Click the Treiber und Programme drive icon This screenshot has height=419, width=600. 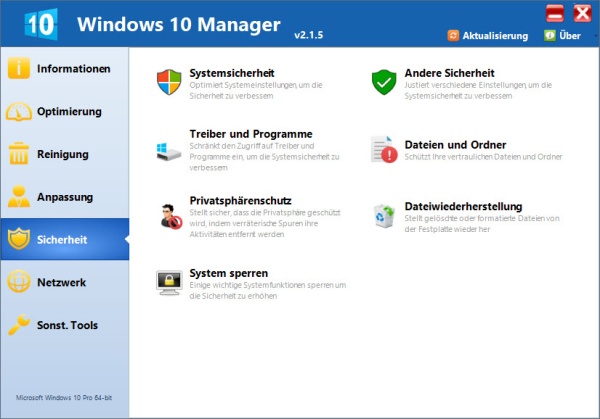coord(169,152)
